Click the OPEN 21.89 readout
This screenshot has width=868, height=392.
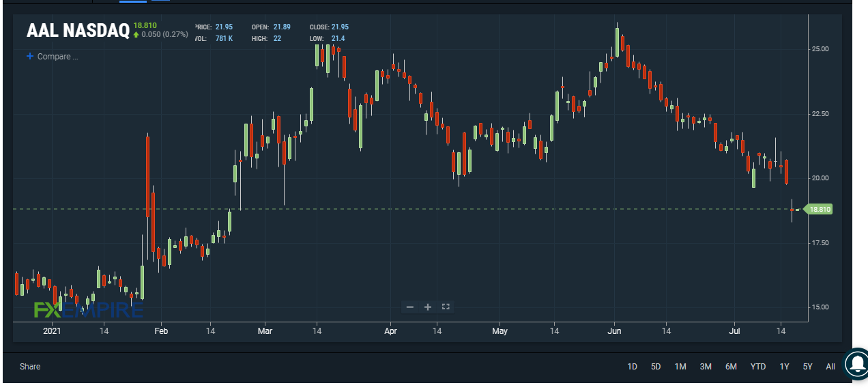coord(271,27)
